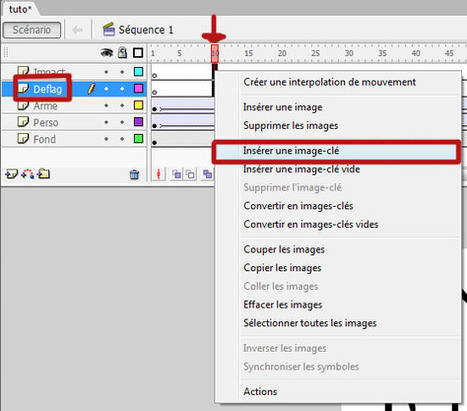
Task: Click the cyan outline swatch of Impact layer
Action: pos(138,72)
